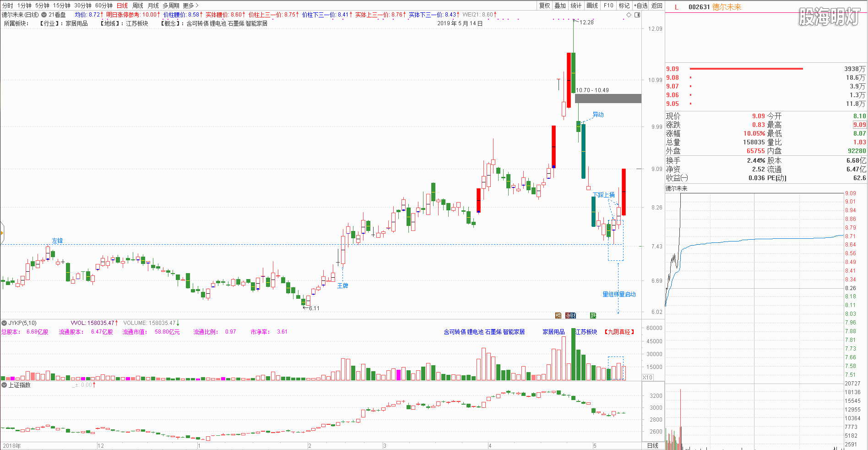868x450 pixels.
Task: Click the 市净率 3.61 value
Action: [x=282, y=332]
